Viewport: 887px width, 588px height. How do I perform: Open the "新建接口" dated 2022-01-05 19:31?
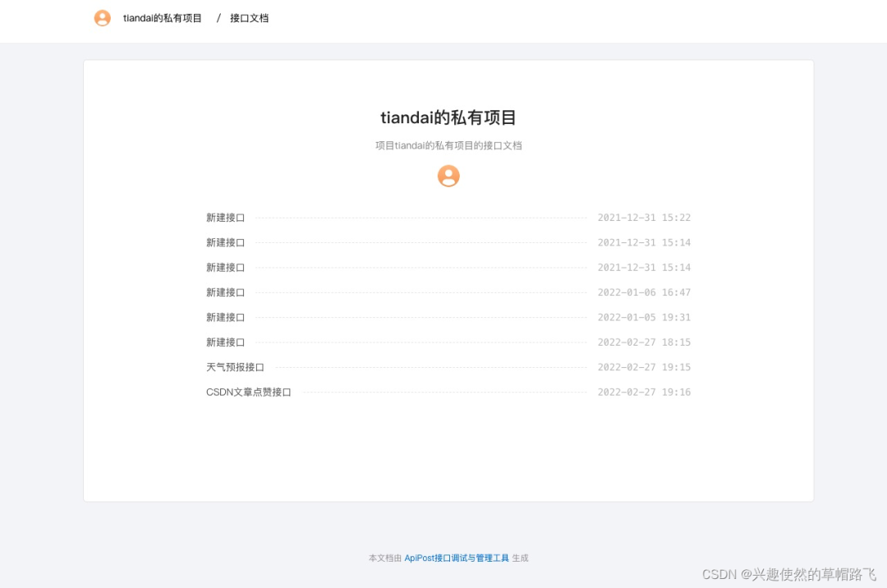[x=223, y=317]
